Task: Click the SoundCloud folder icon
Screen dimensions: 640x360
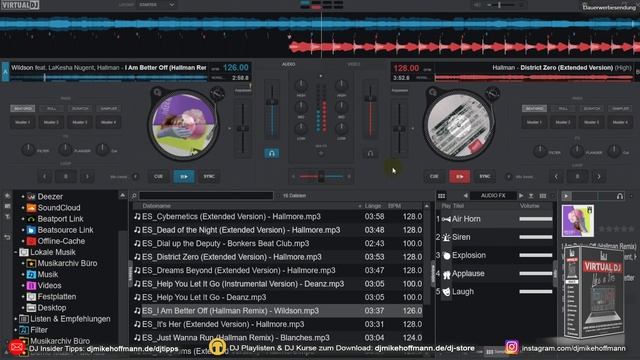Action: coord(31,208)
